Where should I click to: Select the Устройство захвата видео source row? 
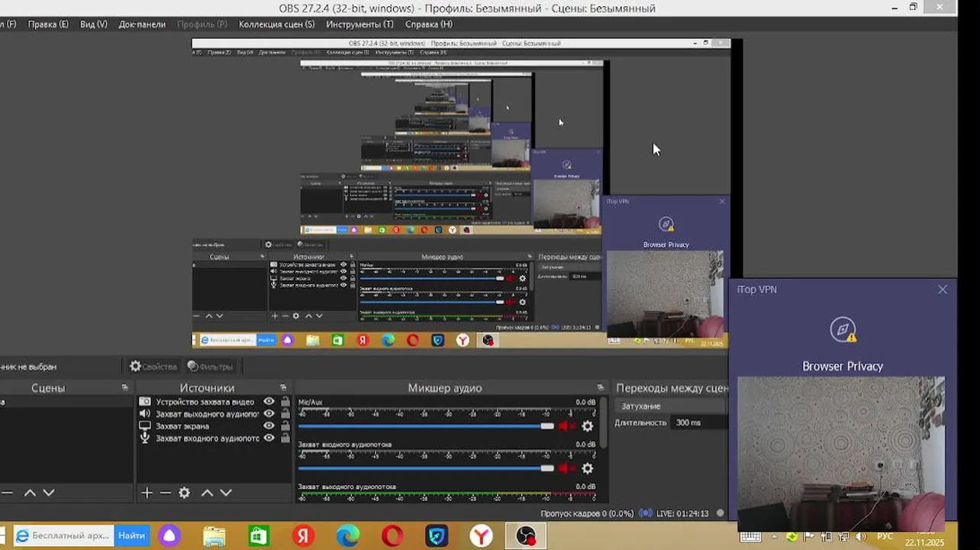(214, 402)
